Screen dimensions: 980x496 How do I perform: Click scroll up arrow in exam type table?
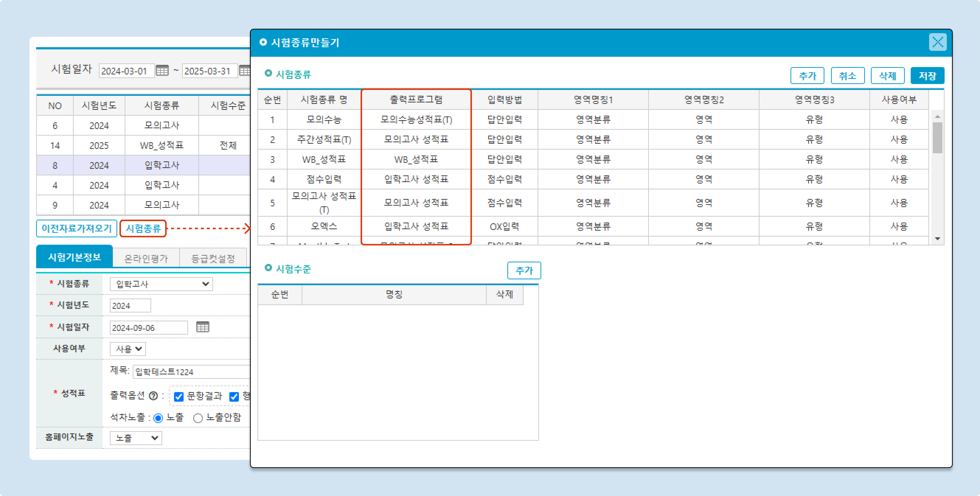937,116
